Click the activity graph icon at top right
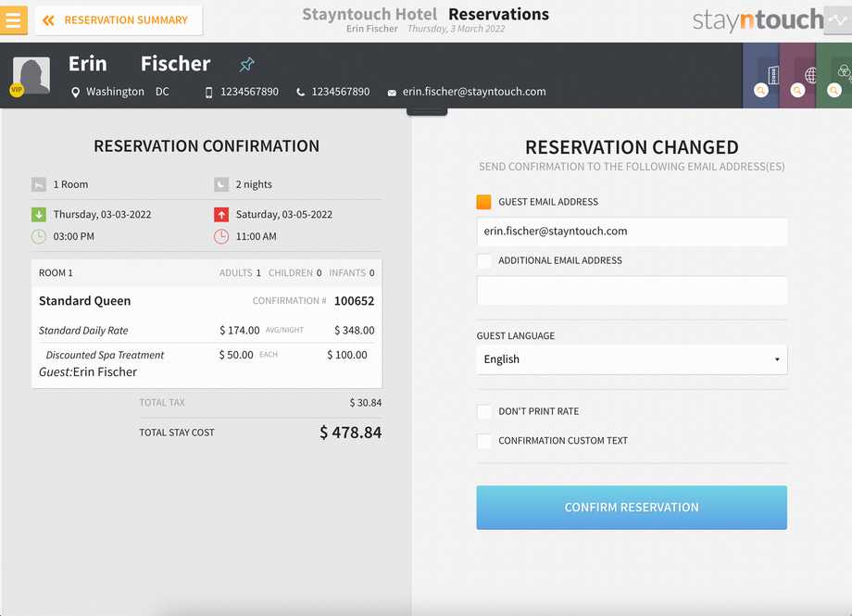This screenshot has height=616, width=852. point(838,20)
